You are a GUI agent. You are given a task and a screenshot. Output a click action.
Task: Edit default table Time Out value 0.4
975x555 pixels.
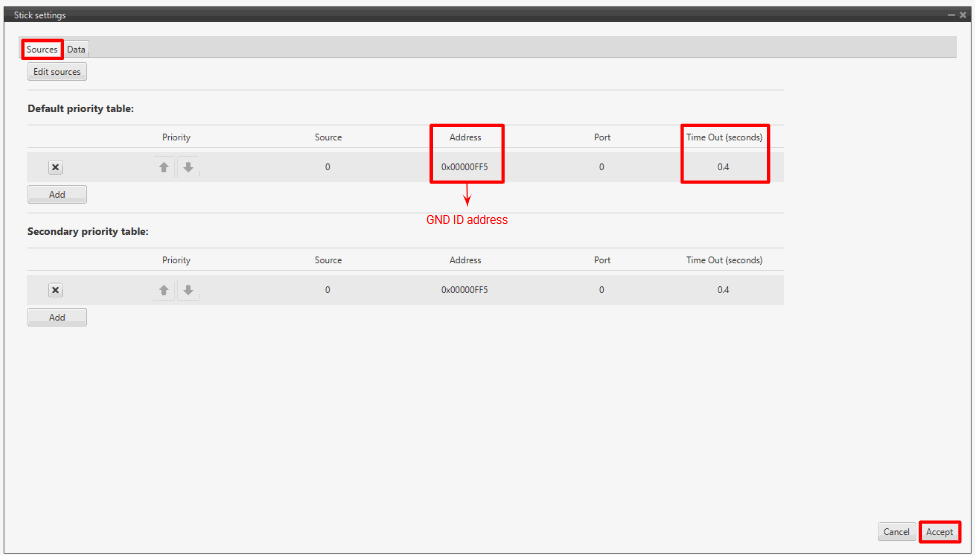click(x=723, y=167)
